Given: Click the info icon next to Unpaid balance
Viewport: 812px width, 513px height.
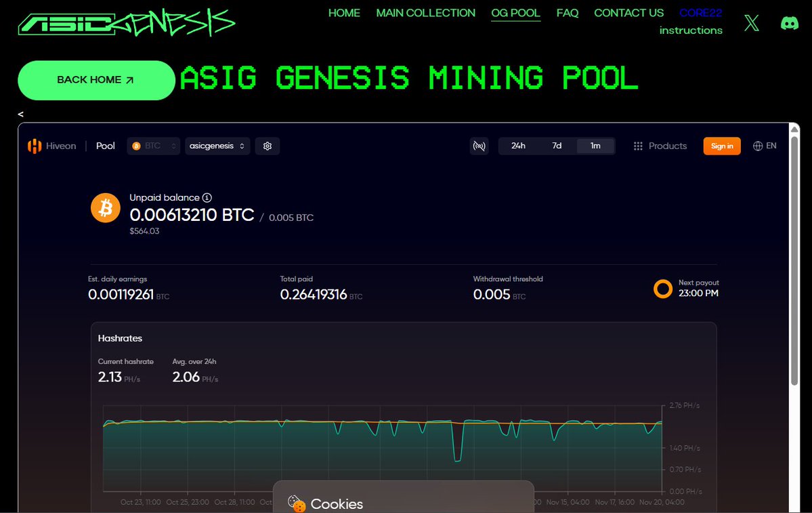Looking at the screenshot, I should [207, 197].
